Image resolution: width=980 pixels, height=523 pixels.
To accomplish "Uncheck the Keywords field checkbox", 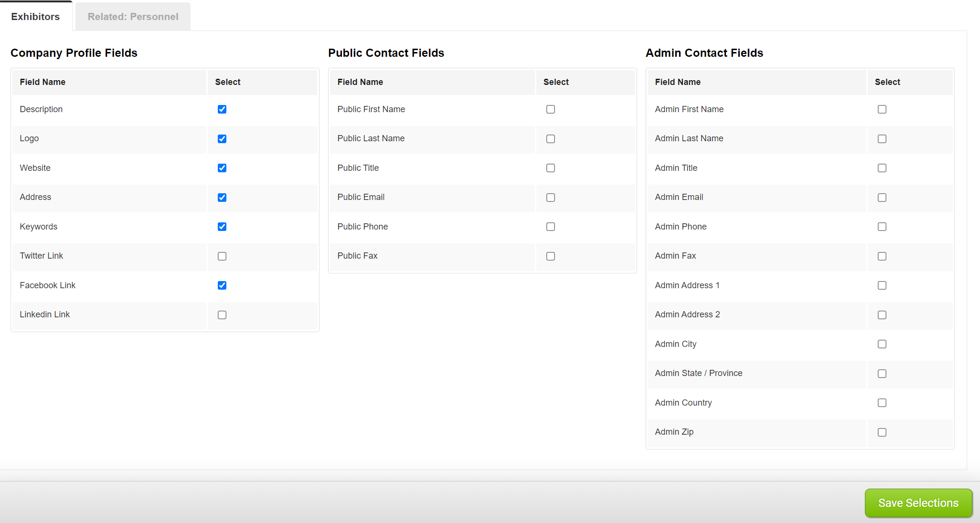I will 222,227.
